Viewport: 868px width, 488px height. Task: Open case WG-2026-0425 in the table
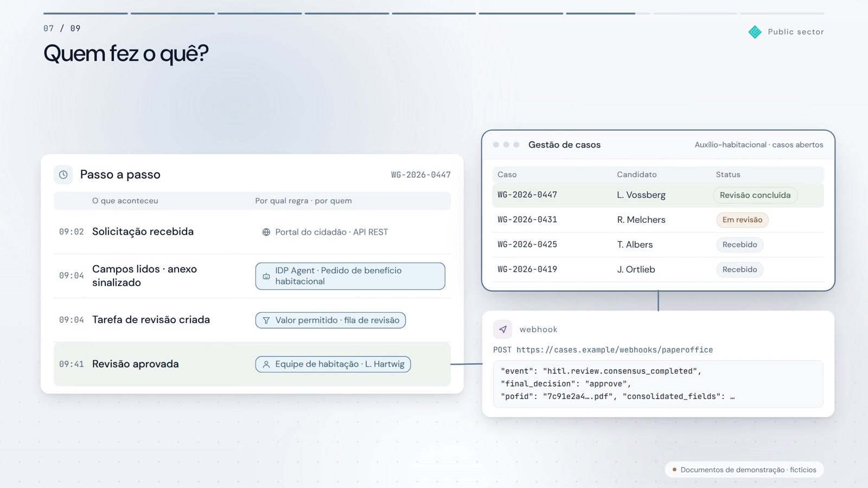(527, 245)
